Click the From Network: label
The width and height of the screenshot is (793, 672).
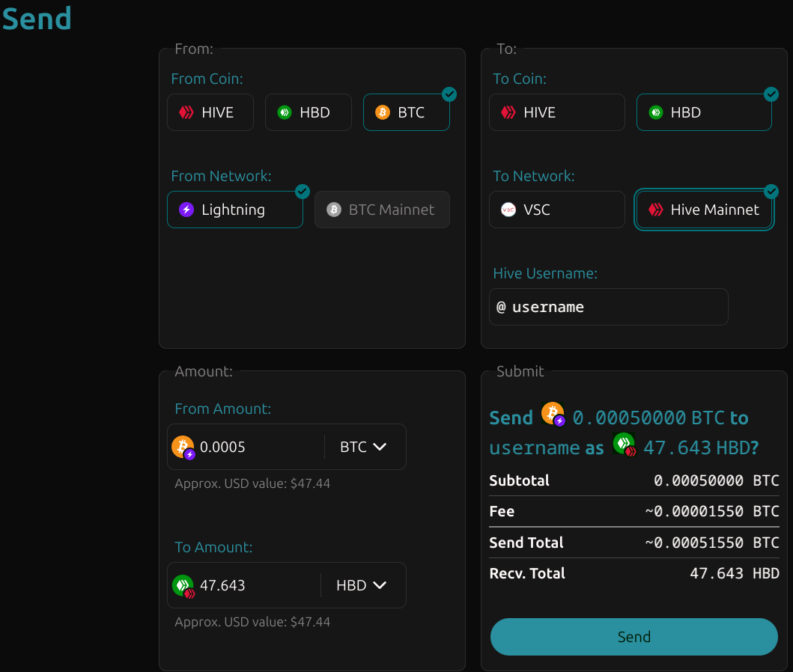pyautogui.click(x=221, y=176)
